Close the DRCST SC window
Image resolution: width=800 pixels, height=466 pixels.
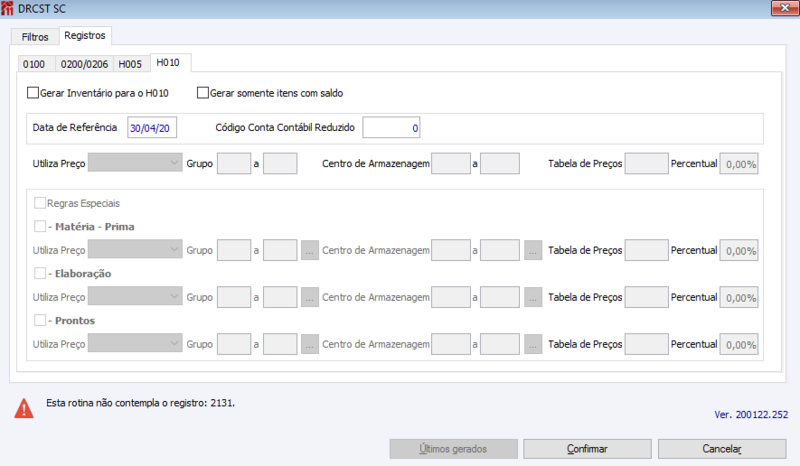[x=777, y=8]
